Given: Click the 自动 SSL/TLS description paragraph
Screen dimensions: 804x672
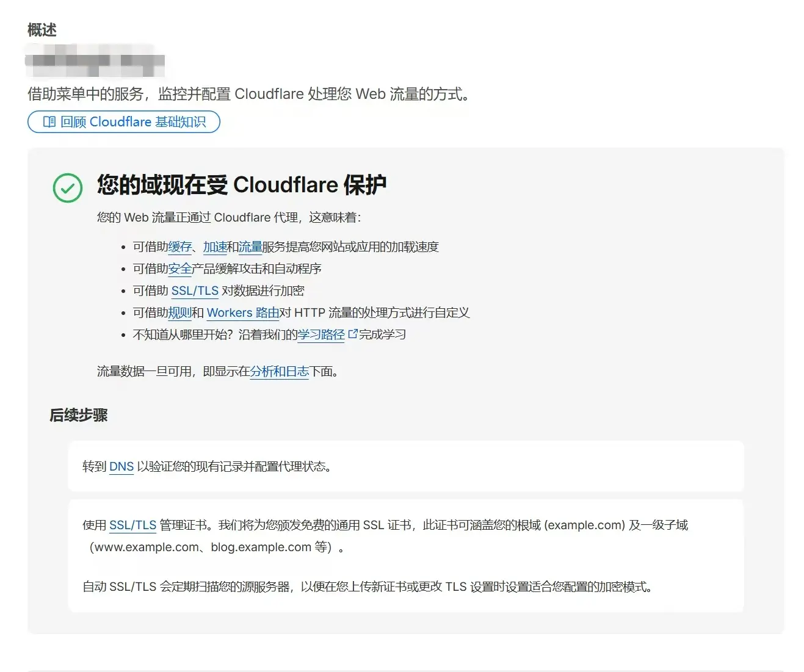Looking at the screenshot, I should point(368,587).
